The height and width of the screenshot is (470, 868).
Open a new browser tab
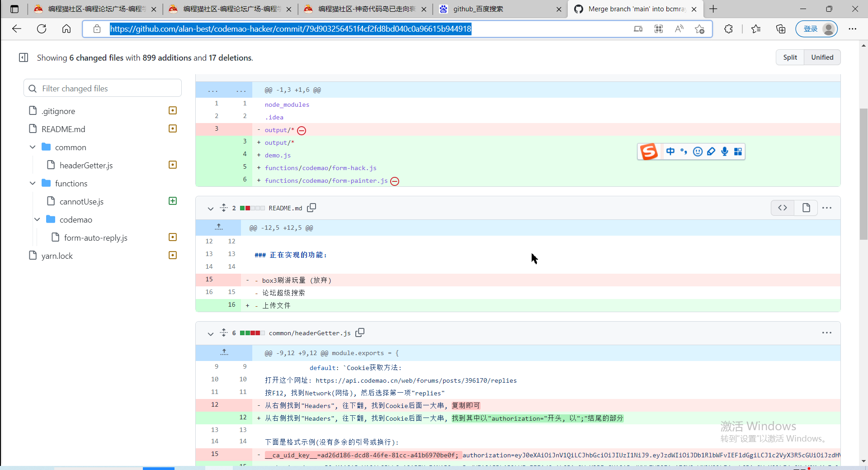point(713,9)
